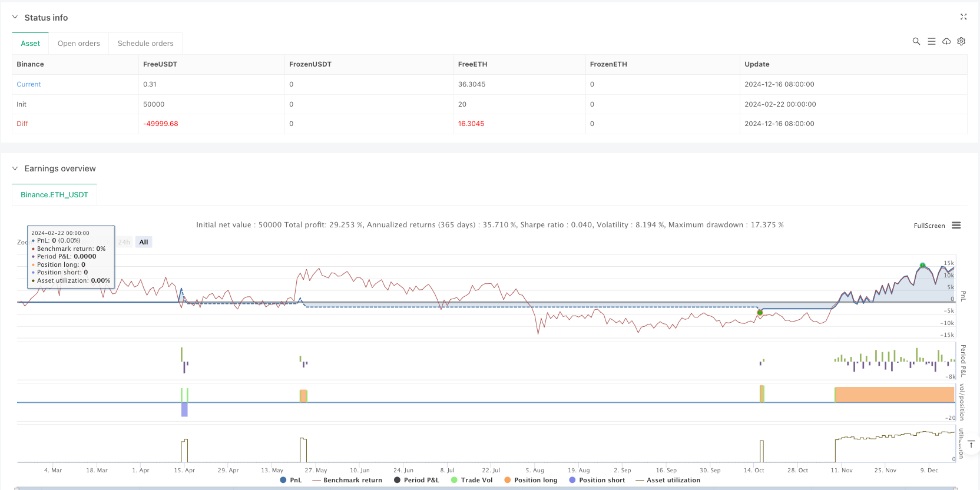This screenshot has height=490, width=980.
Task: Click the scroll-to-top arrow button
Action: point(971,444)
